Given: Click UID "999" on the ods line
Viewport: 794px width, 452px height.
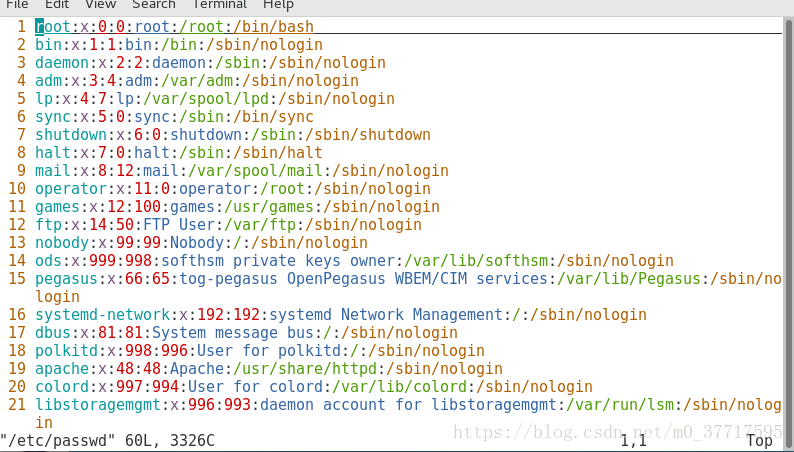Looking at the screenshot, I should [102, 261].
